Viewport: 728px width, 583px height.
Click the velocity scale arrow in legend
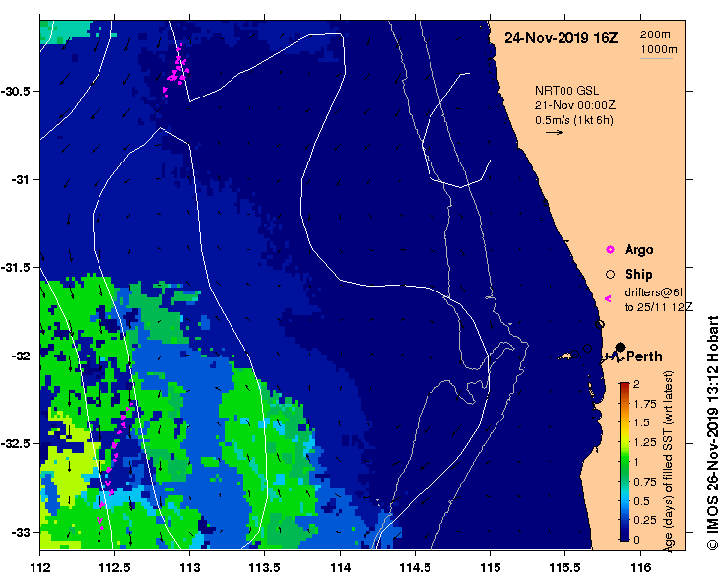click(555, 132)
